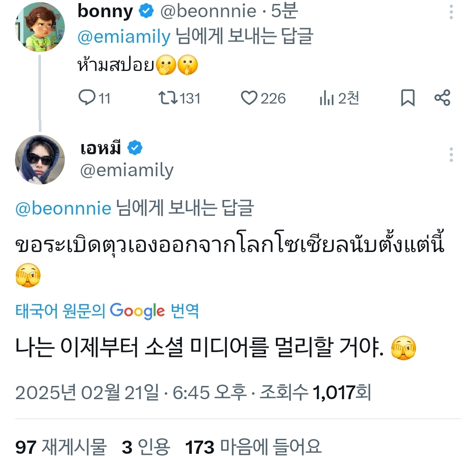Share bonny's tweet via share icon
Viewport: 476px width, 456px height.
click(443, 98)
